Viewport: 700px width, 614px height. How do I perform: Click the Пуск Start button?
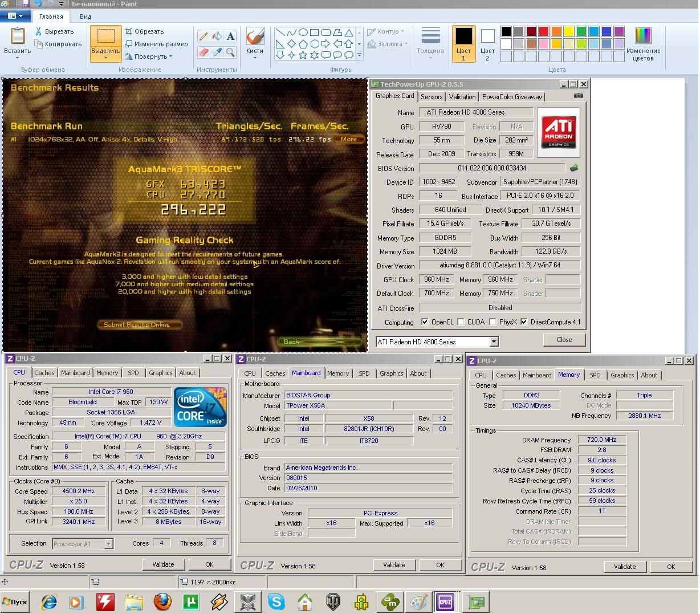(x=15, y=602)
